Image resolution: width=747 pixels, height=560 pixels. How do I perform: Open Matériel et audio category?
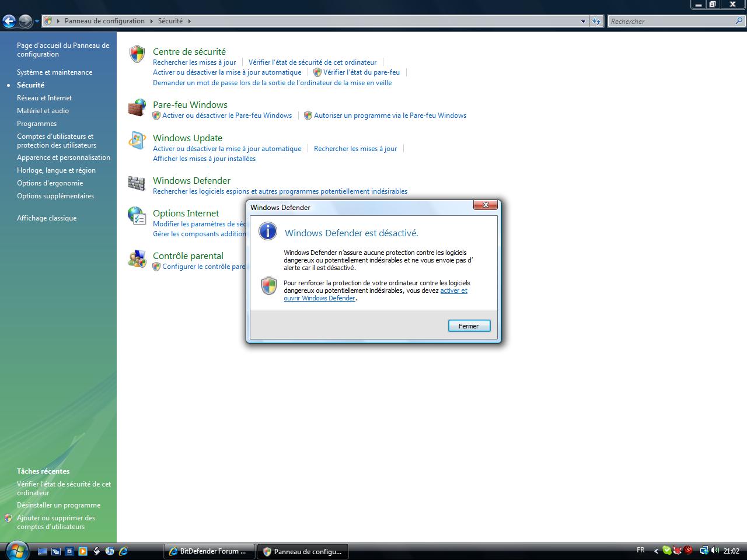click(x=43, y=111)
